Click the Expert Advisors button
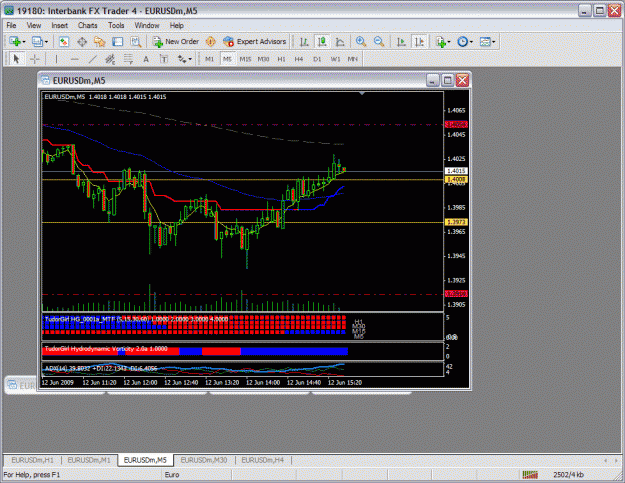The image size is (625, 483). (x=255, y=41)
